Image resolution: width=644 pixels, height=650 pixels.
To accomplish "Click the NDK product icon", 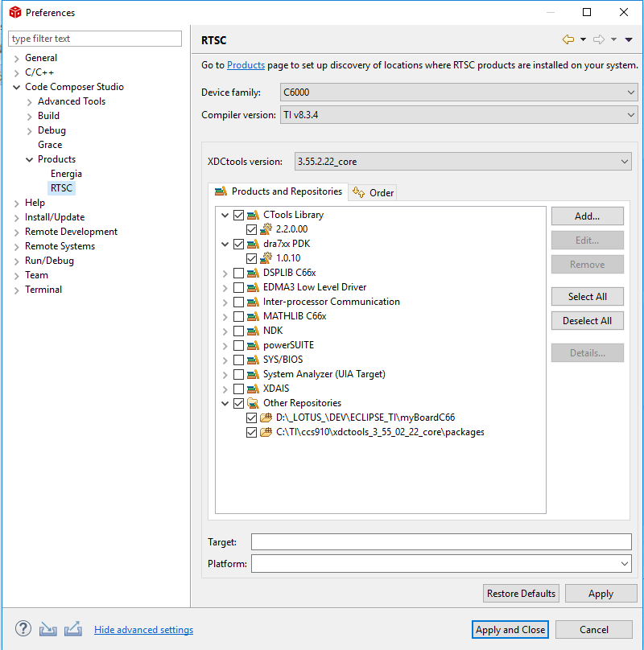I will 253,331.
